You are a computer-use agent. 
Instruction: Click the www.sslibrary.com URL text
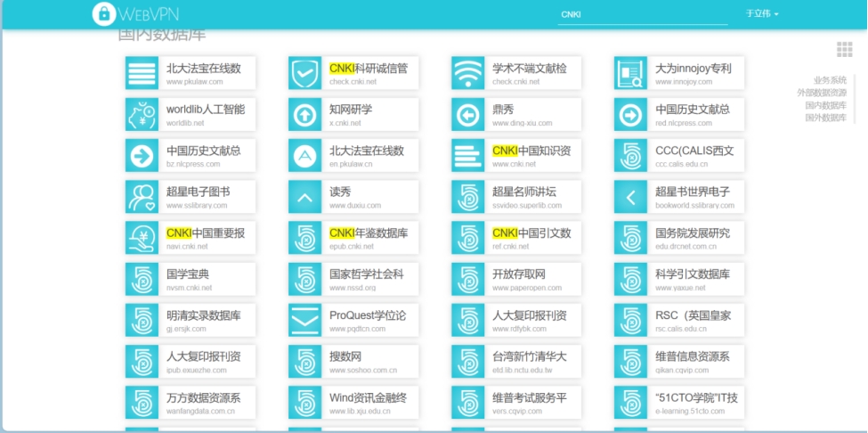(197, 206)
